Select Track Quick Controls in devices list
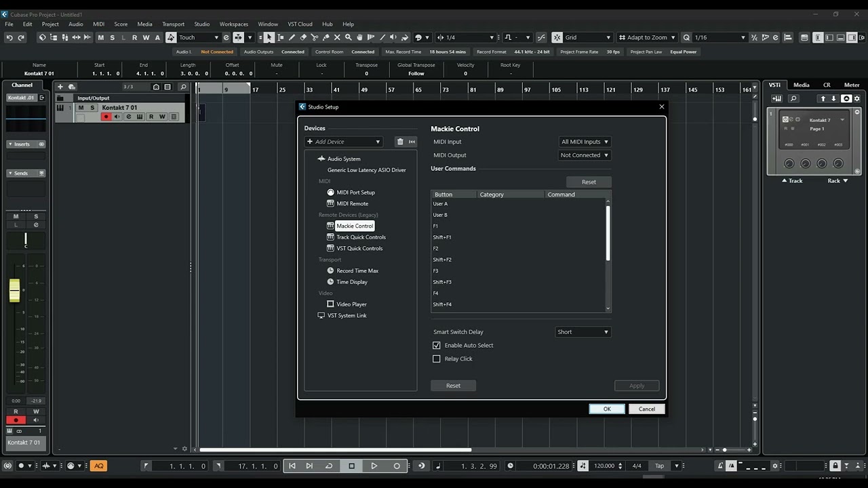The width and height of the screenshot is (868, 488). [x=361, y=237]
